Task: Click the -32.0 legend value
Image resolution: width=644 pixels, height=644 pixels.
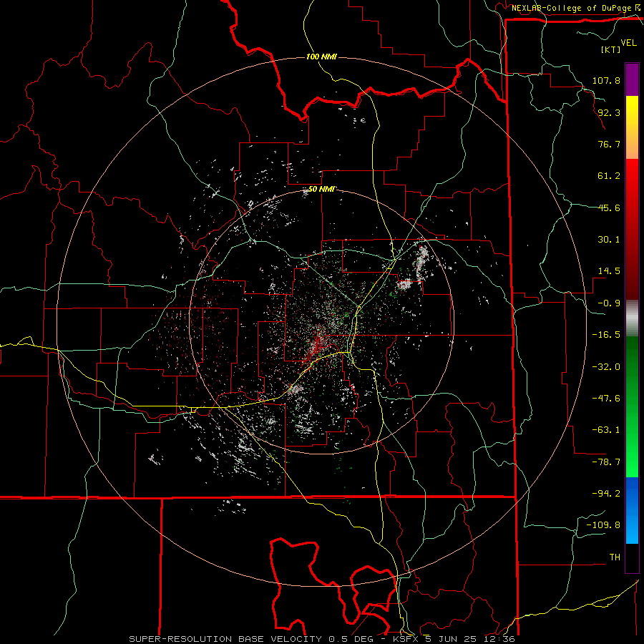Action: 606,367
